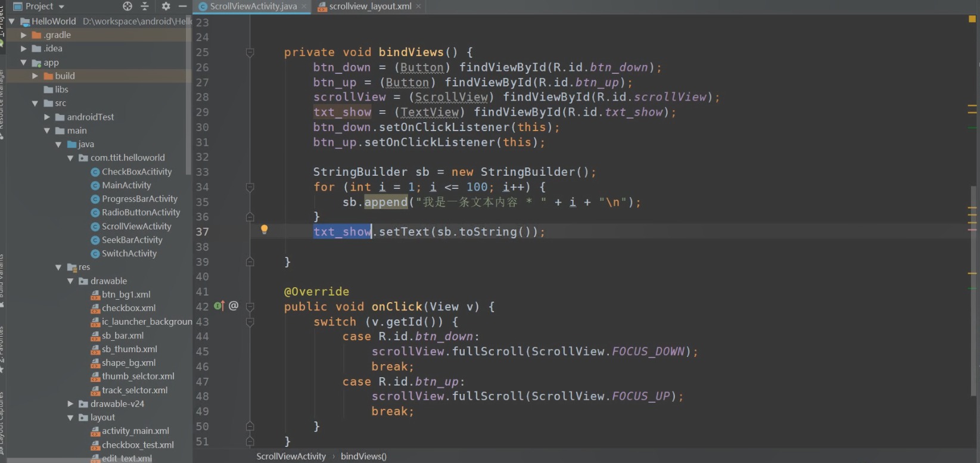The image size is (980, 463).
Task: Switch to ScrollViewActivity.java tab
Action: (253, 6)
